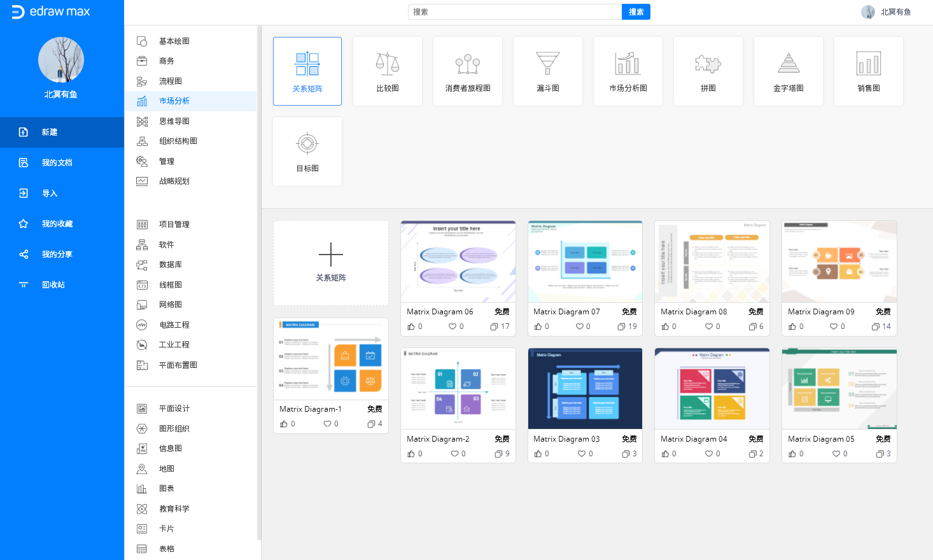Like the Matrix Diagram 06 template

411,326
